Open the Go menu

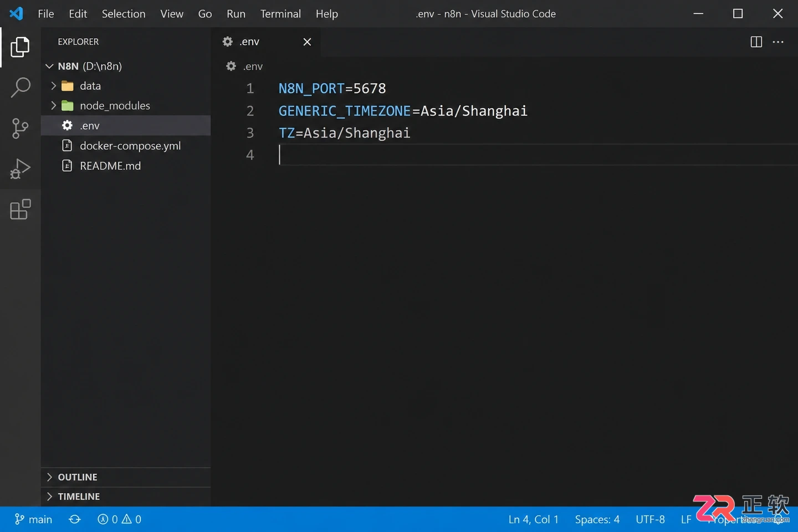tap(205, 14)
